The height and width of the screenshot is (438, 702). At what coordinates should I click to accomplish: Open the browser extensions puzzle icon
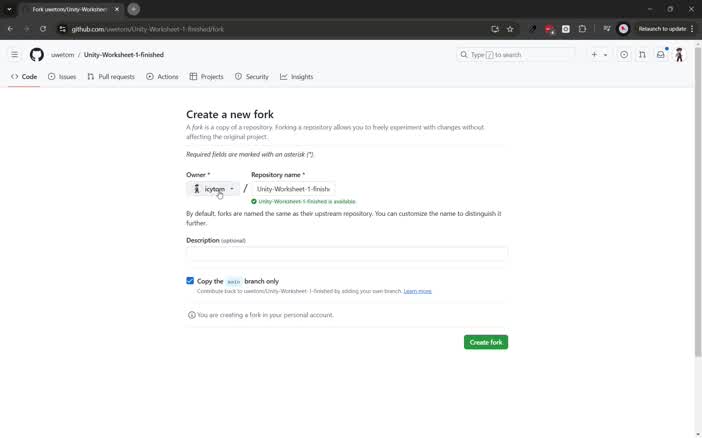(x=582, y=29)
